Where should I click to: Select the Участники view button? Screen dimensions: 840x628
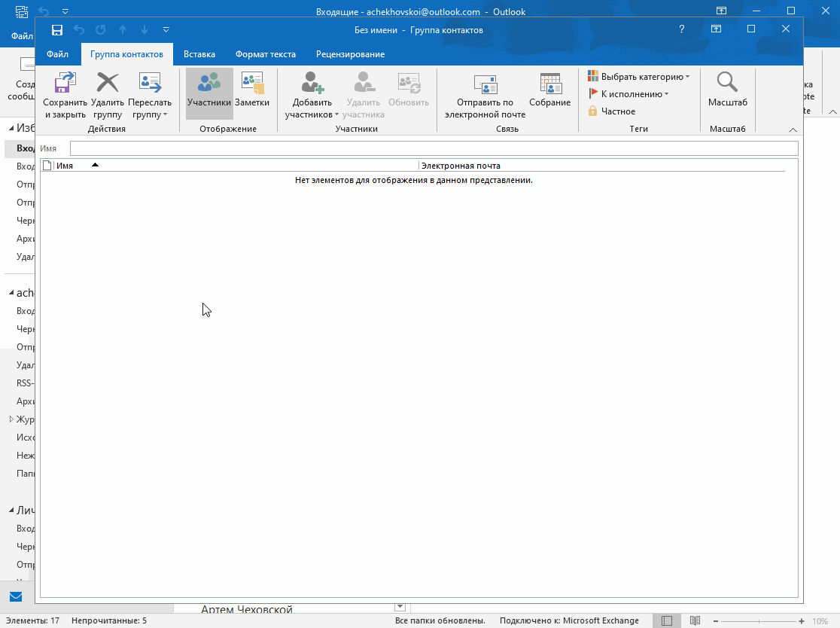click(x=209, y=94)
